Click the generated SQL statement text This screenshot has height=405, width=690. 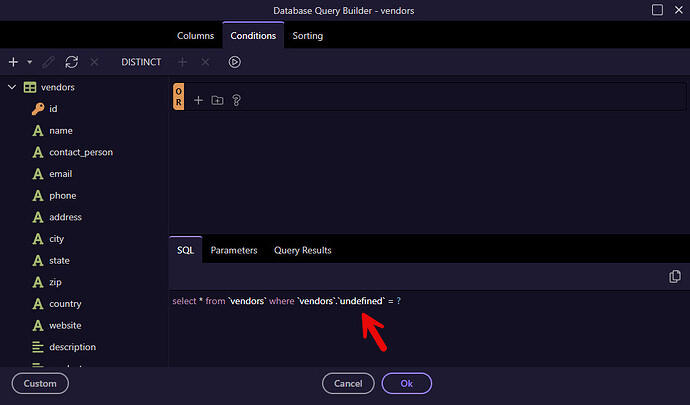(x=286, y=301)
